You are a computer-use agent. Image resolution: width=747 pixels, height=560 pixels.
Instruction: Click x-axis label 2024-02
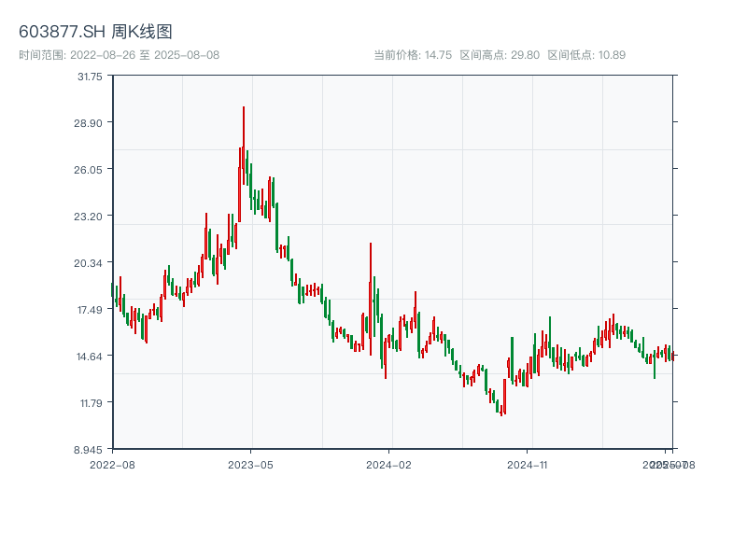click(x=388, y=465)
